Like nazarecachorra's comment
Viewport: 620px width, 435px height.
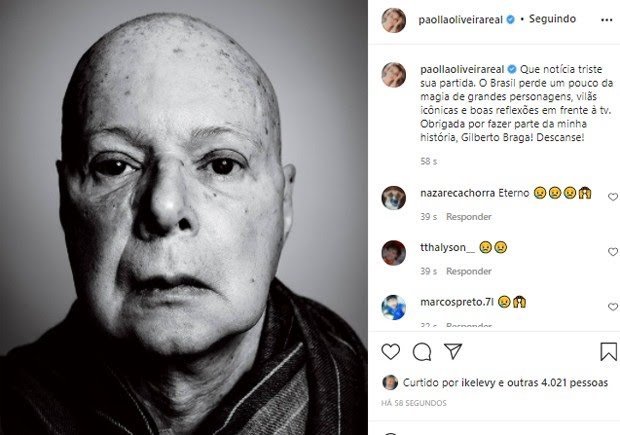click(613, 197)
